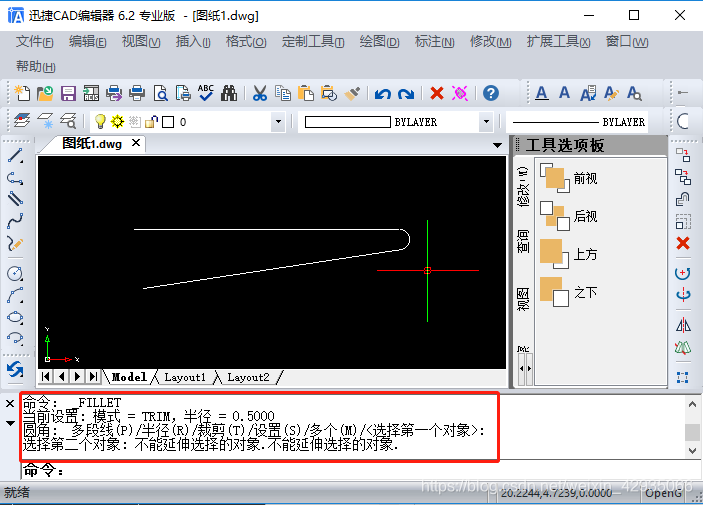The image size is (703, 505).
Task: Paste from clipboard with the paste icon
Action: click(x=306, y=93)
